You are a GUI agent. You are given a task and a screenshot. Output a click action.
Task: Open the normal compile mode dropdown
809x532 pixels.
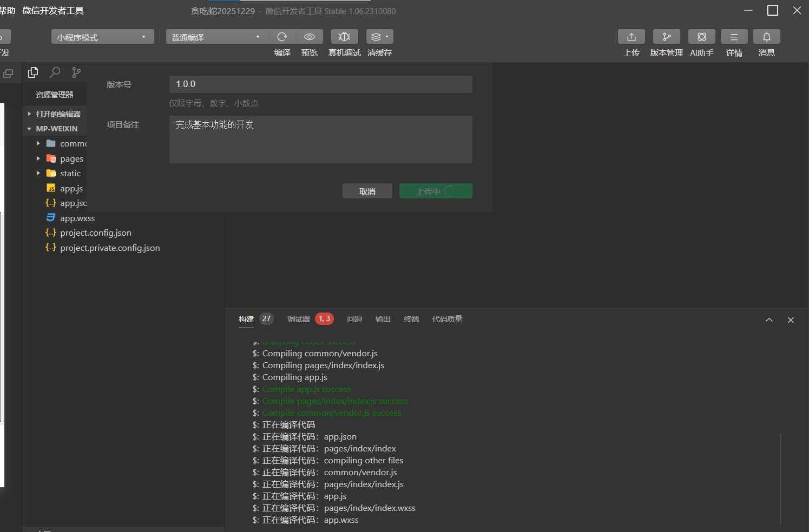(x=216, y=37)
